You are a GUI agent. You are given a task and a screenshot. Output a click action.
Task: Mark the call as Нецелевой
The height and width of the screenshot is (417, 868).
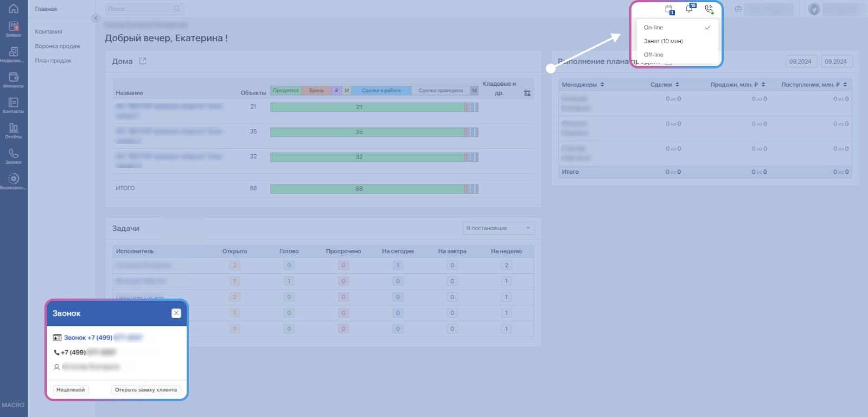(x=71, y=390)
